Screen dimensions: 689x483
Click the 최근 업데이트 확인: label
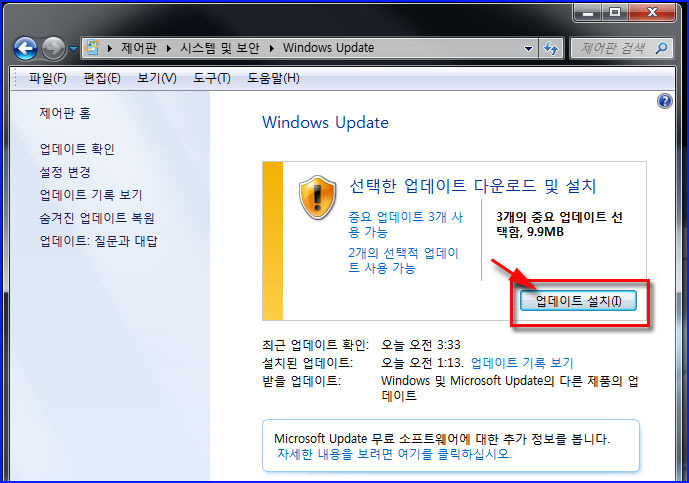(x=315, y=345)
